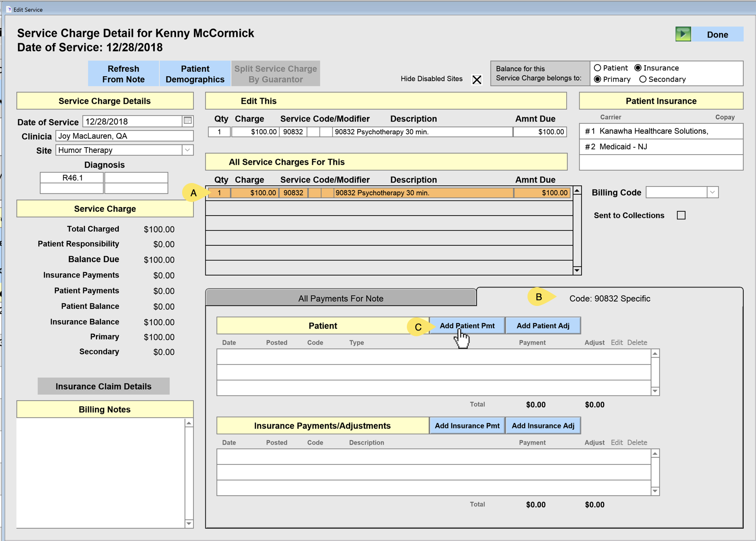Open Insurance Claim Details

tap(104, 386)
